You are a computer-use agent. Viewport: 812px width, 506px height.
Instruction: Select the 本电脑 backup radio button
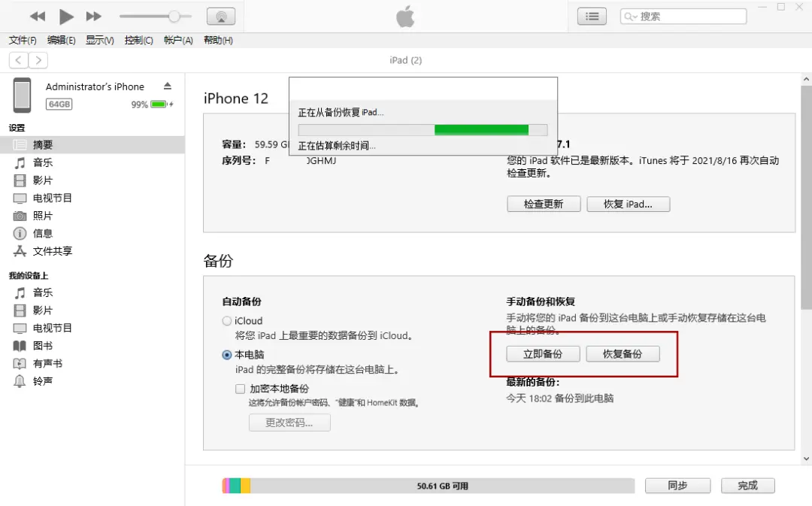[x=227, y=355]
